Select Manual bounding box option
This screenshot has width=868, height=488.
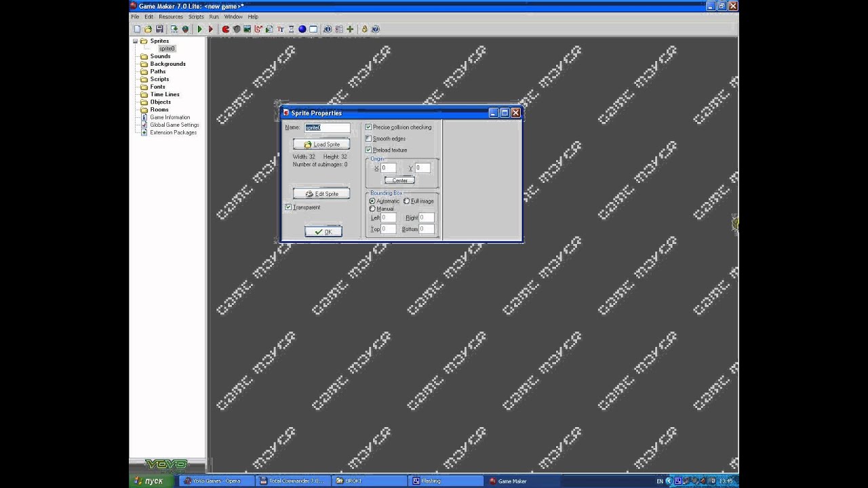372,209
